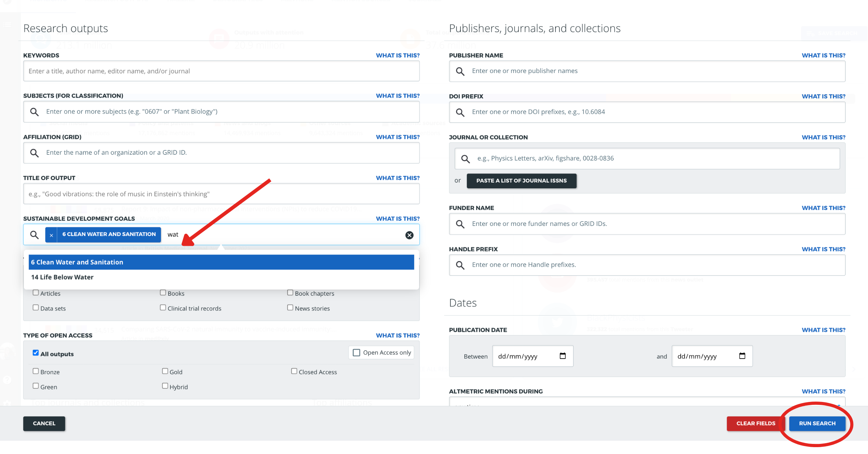The image size is (868, 454).
Task: Check the Book chapters checkbox
Action: click(290, 292)
